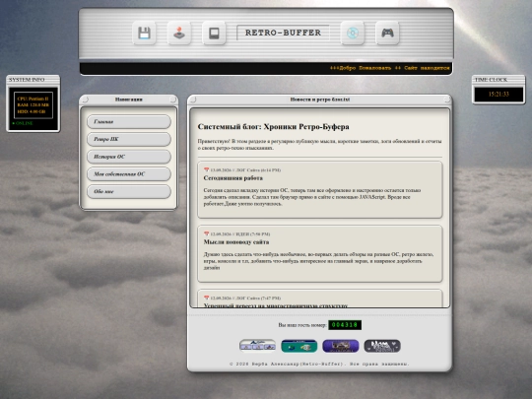Click right corner button of blog window
Screen dimensions: 532x399
tap(447, 100)
